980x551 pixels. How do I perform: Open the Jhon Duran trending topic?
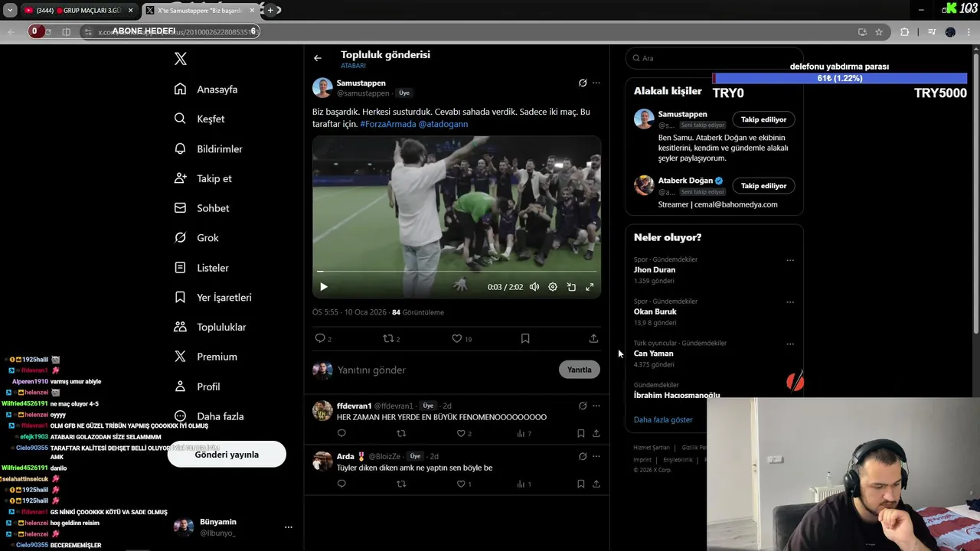(x=655, y=270)
